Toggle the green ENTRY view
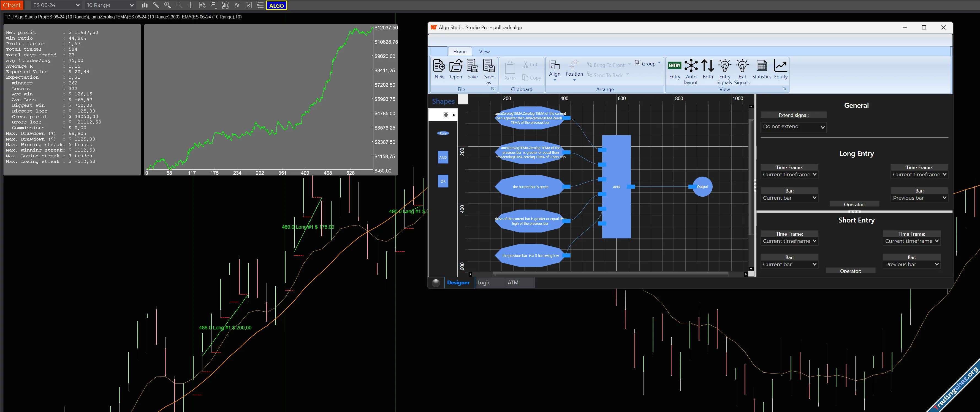 [x=675, y=66]
